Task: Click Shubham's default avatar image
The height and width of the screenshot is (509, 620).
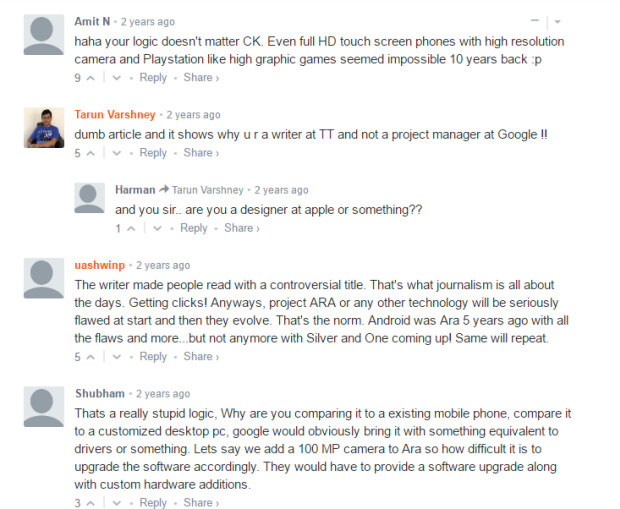Action: 45,407
